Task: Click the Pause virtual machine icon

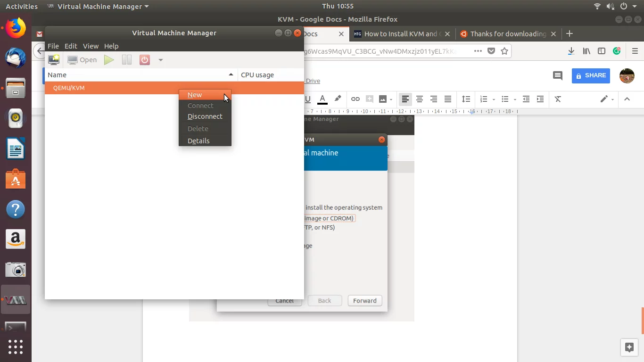Action: (126, 60)
